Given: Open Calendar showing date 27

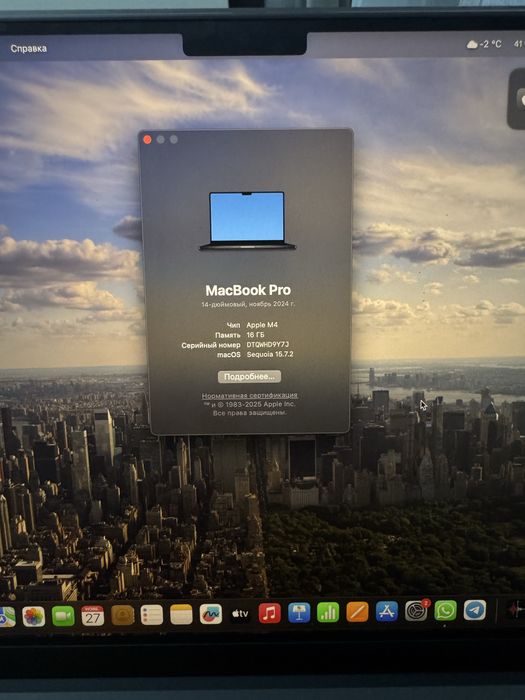Looking at the screenshot, I should pyautogui.click(x=93, y=616).
